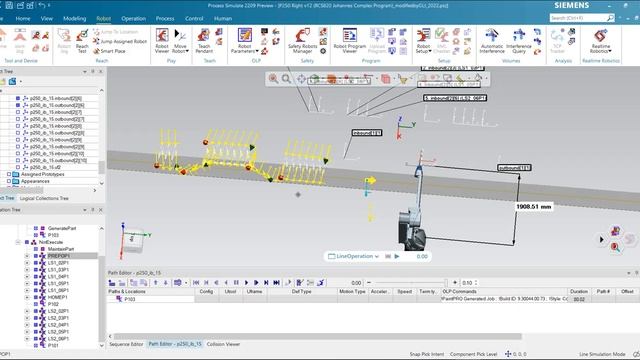The width and height of the screenshot is (640, 360).
Task: Open Interference Query tool
Action: (x=519, y=41)
